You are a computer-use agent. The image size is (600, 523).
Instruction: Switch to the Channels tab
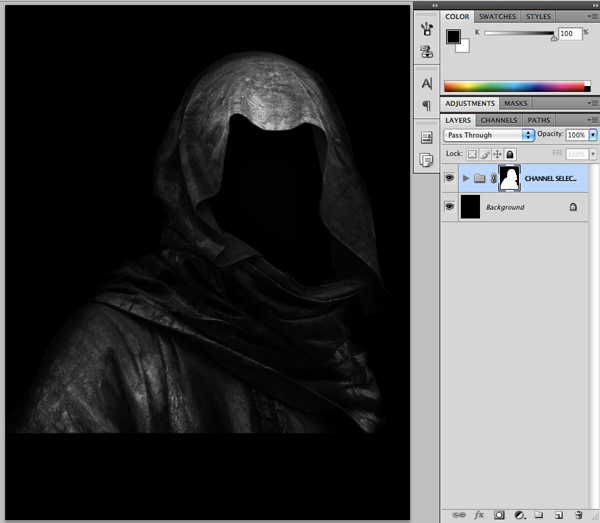[x=499, y=120]
